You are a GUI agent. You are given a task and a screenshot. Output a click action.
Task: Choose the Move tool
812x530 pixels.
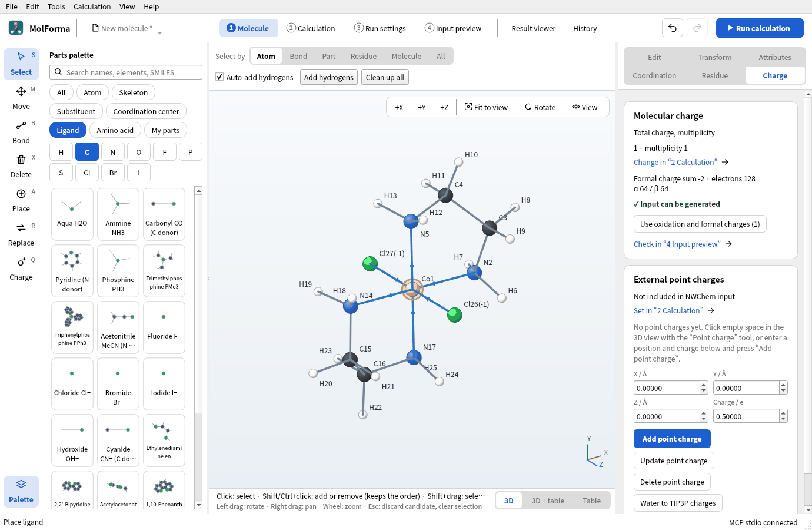coord(21,98)
